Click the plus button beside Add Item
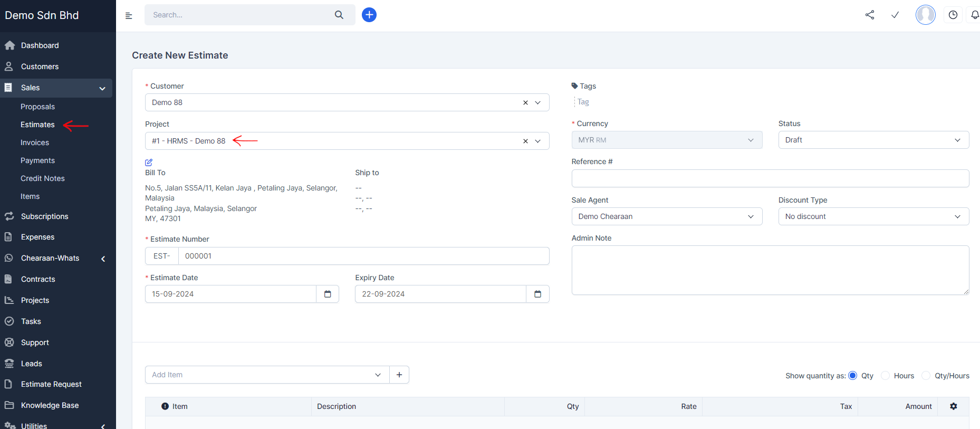 click(x=399, y=375)
